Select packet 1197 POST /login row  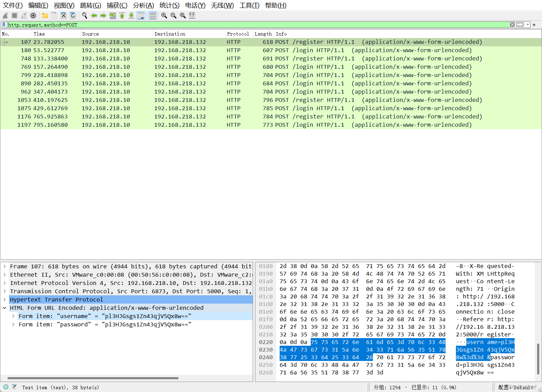tap(271, 125)
